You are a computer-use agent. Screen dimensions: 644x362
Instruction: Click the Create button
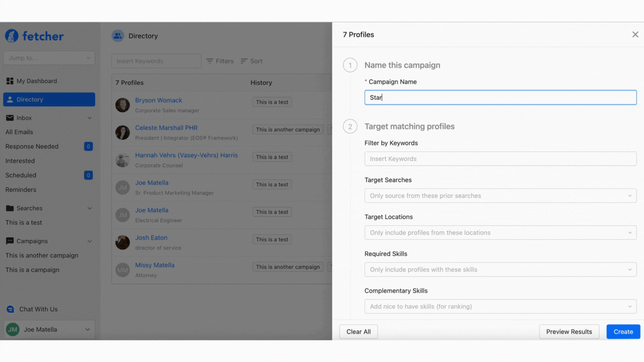623,332
